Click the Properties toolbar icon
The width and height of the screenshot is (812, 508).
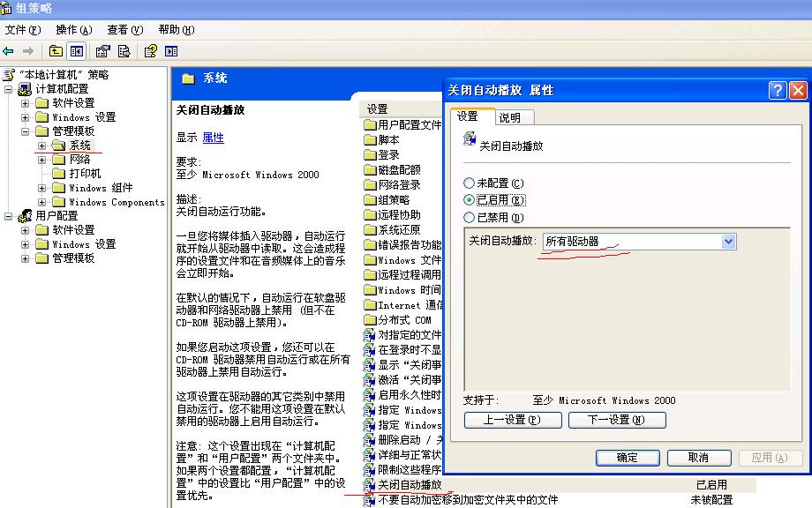[x=103, y=51]
